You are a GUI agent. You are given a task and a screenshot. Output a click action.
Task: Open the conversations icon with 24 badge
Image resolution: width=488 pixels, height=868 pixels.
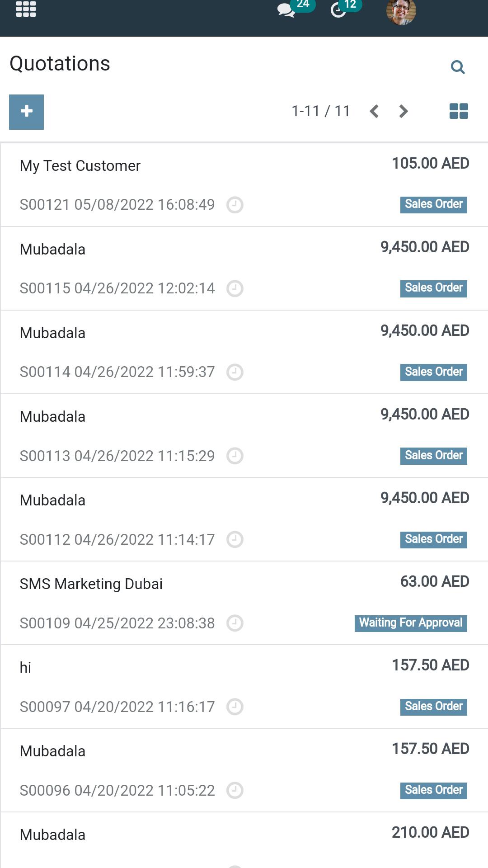point(286,10)
